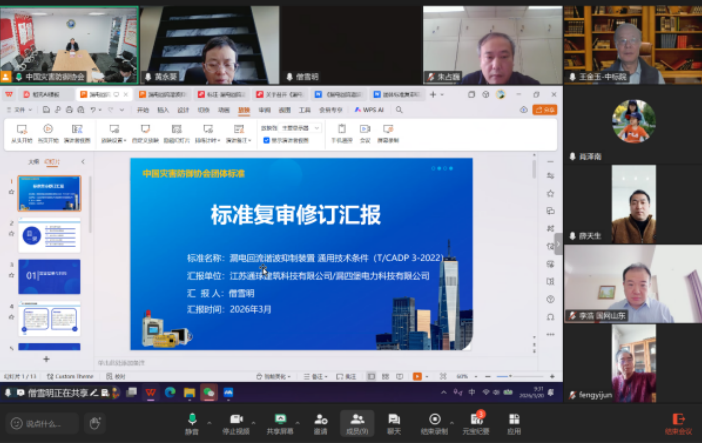Click the end recording icon (结束录制)
The height and width of the screenshot is (443, 702).
pos(434,419)
